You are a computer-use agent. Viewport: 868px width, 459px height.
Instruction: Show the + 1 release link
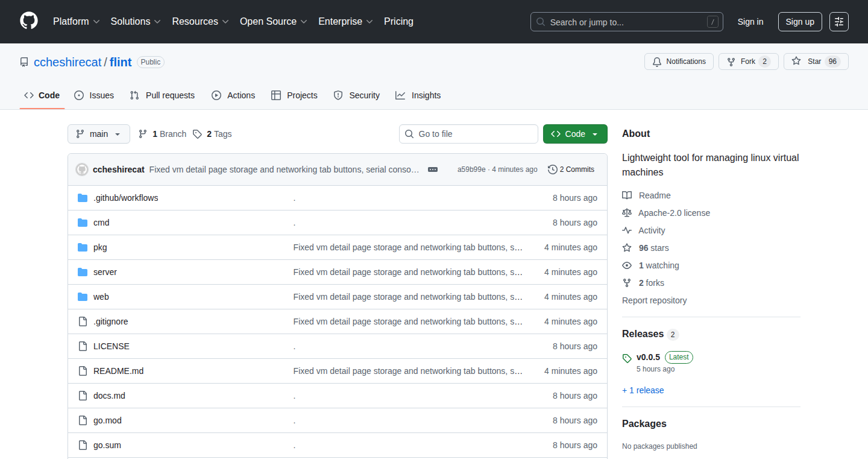point(643,390)
